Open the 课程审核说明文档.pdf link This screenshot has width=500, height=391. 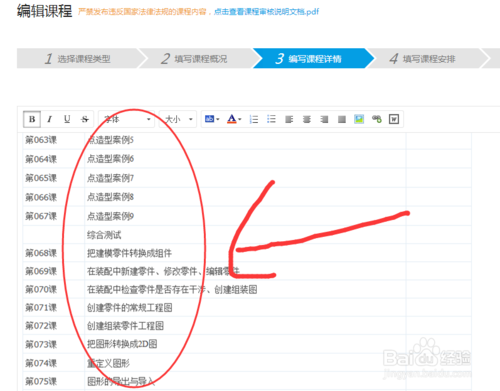coord(266,12)
